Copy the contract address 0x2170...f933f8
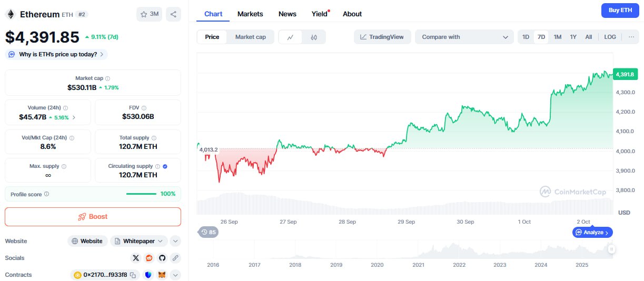The image size is (644, 281). pos(133,275)
